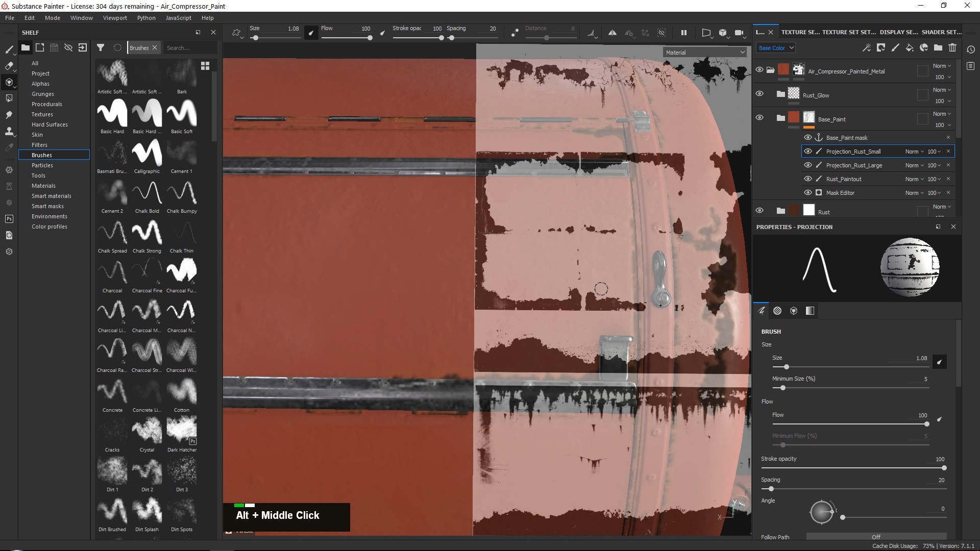Hide the Rust folder layer

tap(759, 210)
